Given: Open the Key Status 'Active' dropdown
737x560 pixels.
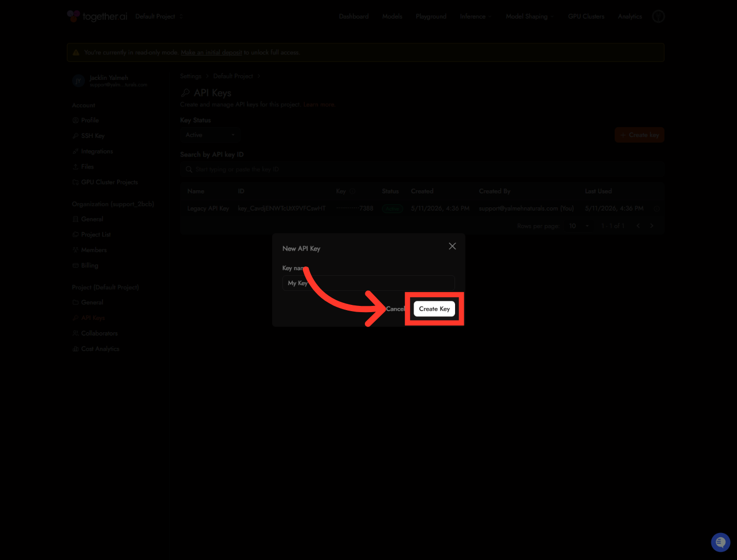Looking at the screenshot, I should tap(210, 135).
